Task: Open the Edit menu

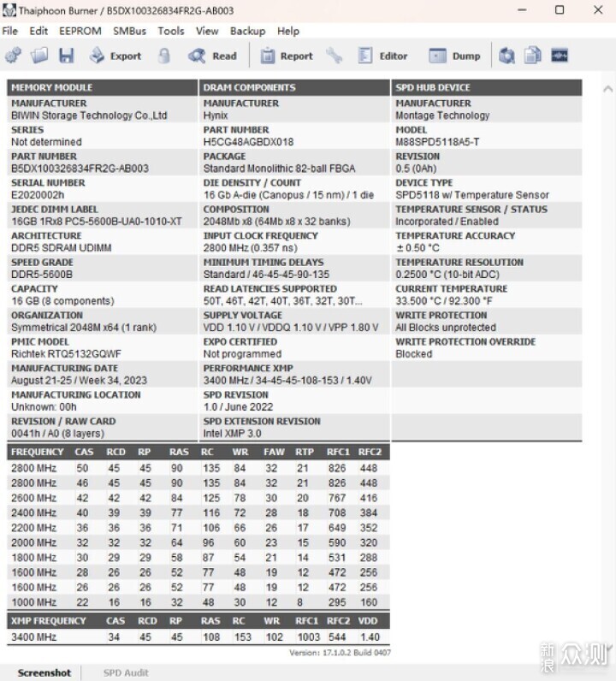Action: [38, 31]
